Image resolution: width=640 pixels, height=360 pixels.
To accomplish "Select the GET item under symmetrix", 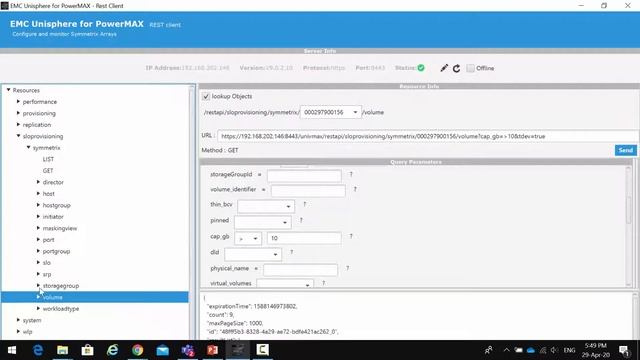I will (x=48, y=171).
